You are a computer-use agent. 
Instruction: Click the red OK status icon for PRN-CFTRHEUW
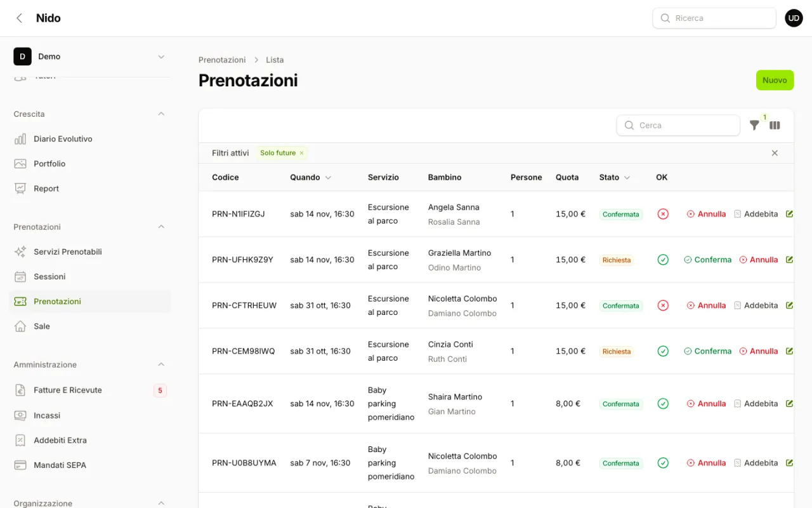(663, 305)
